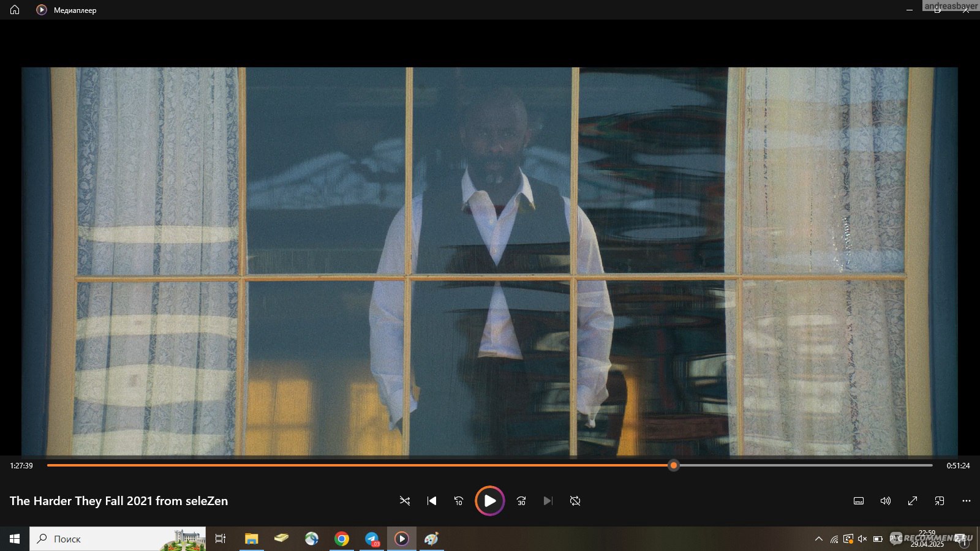Skip to the previous track
This screenshot has height=551, width=980.
432,501
